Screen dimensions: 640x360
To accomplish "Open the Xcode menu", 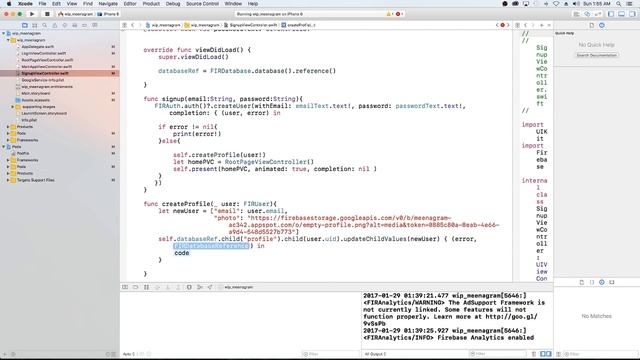I will pos(25,4).
